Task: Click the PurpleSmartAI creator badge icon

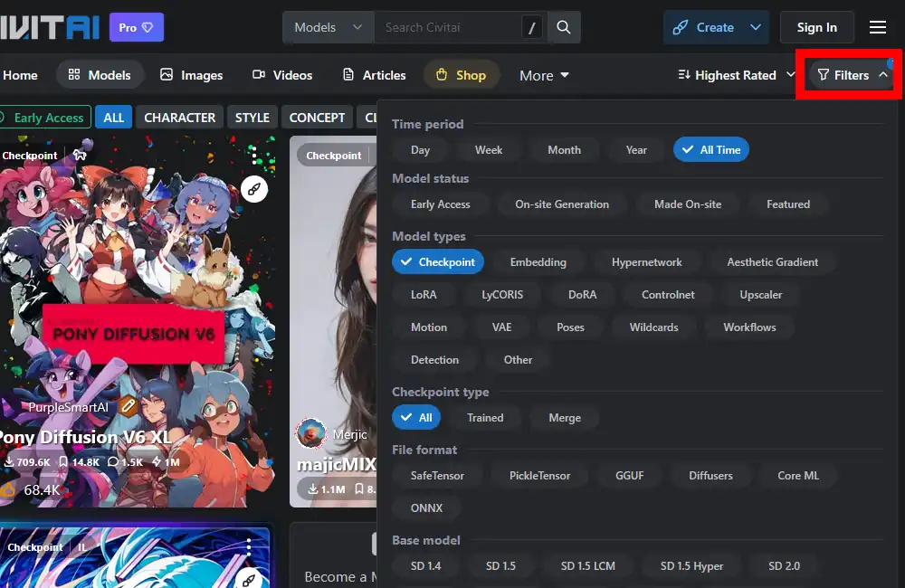Action: (x=129, y=406)
